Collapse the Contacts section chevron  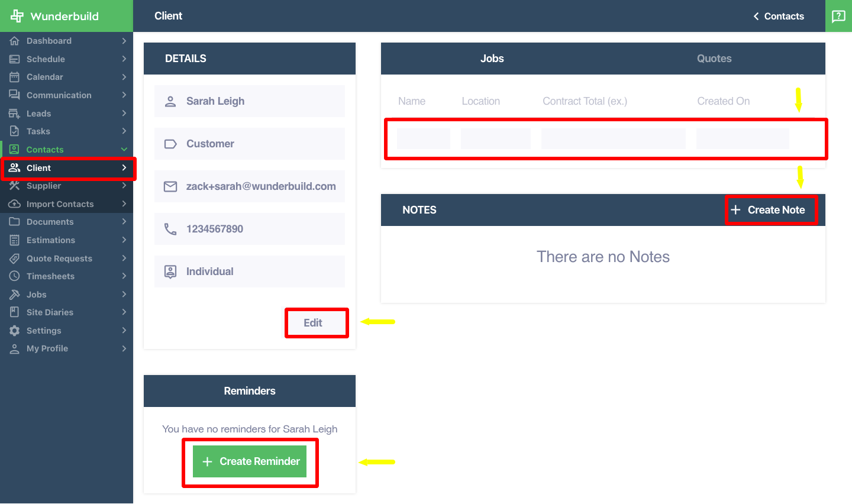(124, 150)
